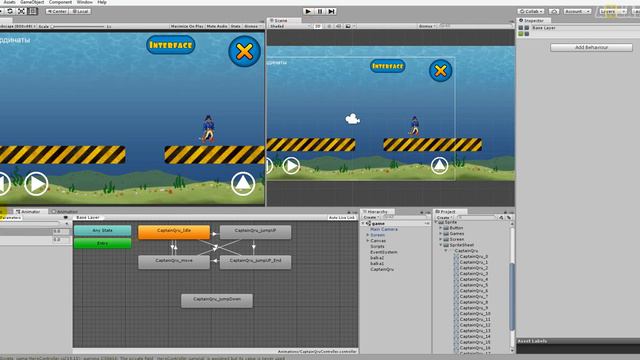
Task: Toggle Maximize On Play in Game view
Action: click(x=187, y=26)
